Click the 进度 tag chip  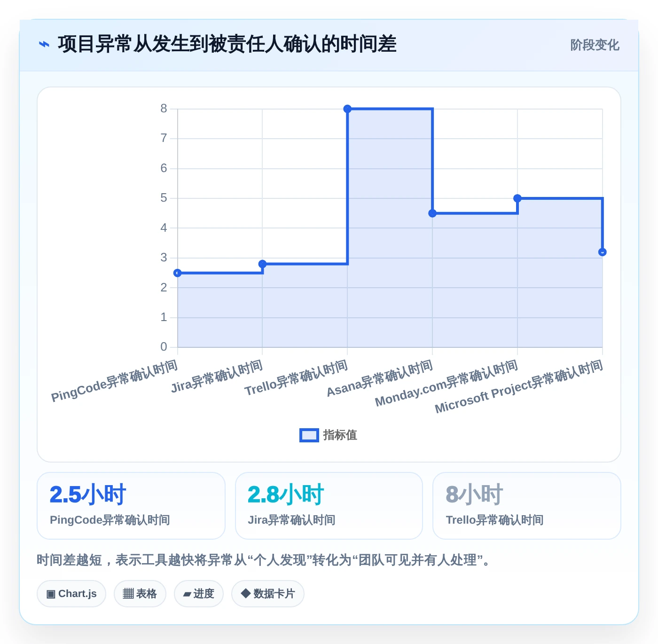point(199,594)
